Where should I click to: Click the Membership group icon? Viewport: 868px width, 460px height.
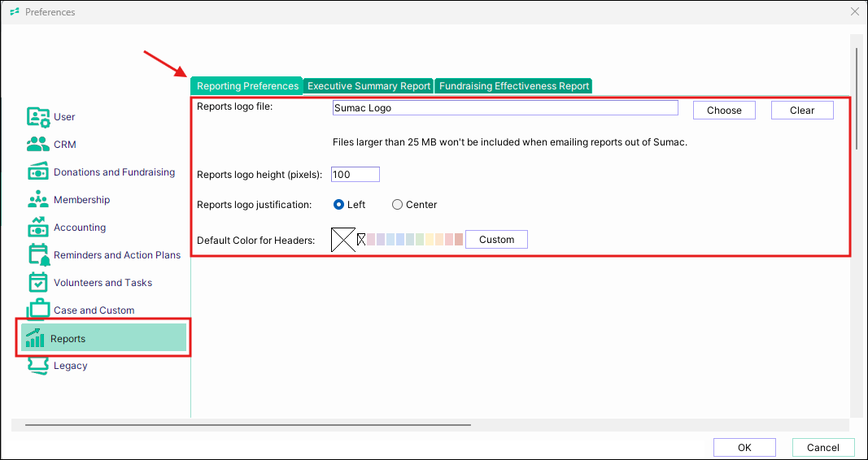[x=38, y=200]
